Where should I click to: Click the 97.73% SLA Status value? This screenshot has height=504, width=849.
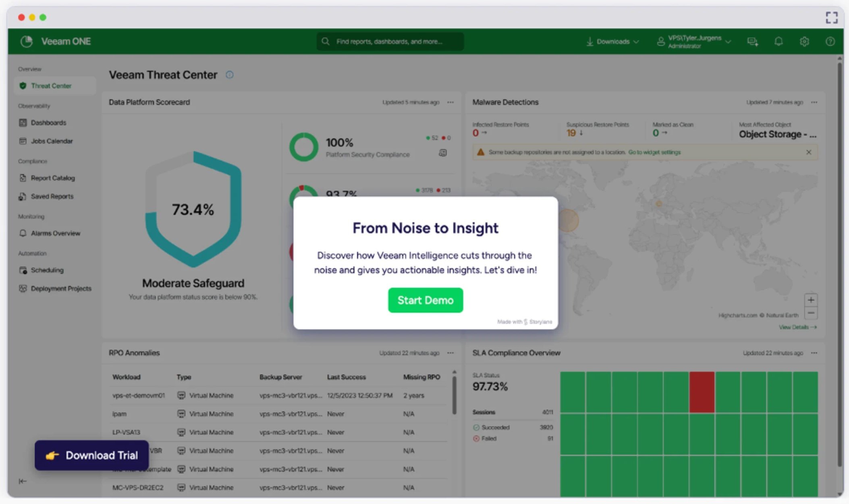pyautogui.click(x=490, y=387)
